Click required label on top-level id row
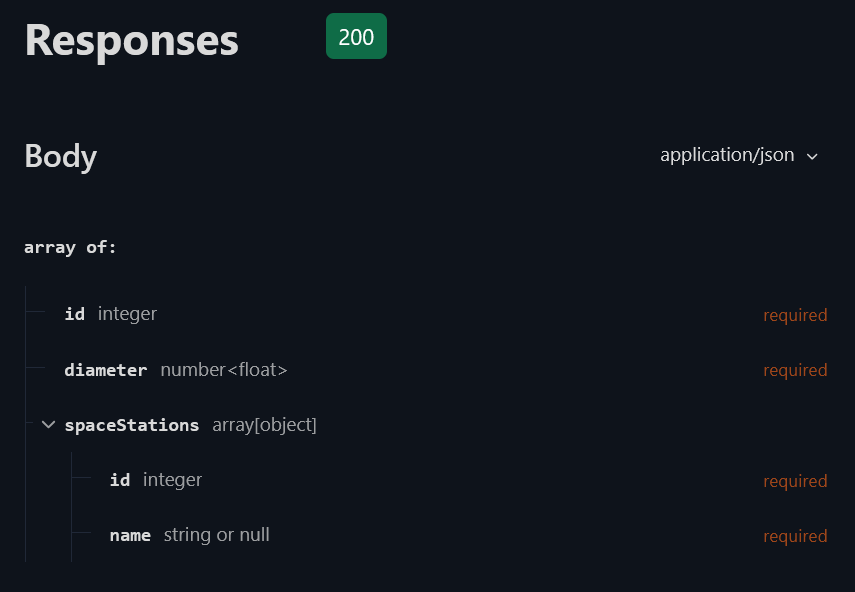This screenshot has width=855, height=592. (x=795, y=315)
